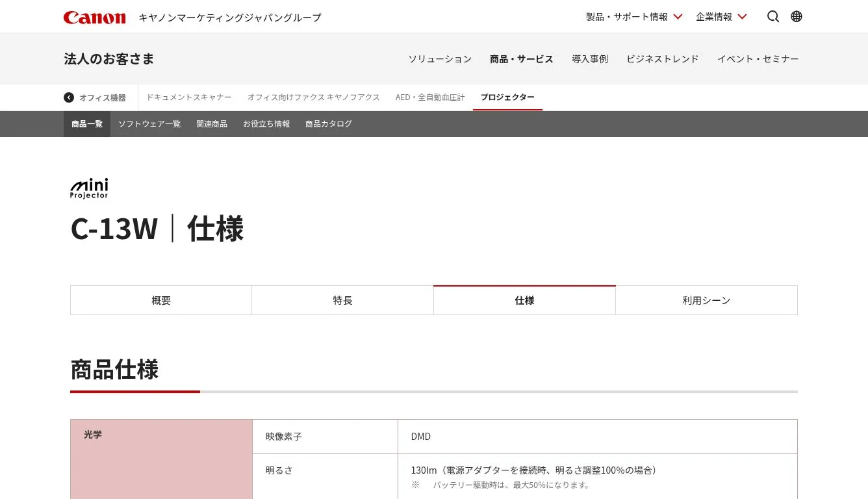Viewport: 868px width, 499px height.
Task: Click the 130lm brightness value text
Action: point(535,470)
